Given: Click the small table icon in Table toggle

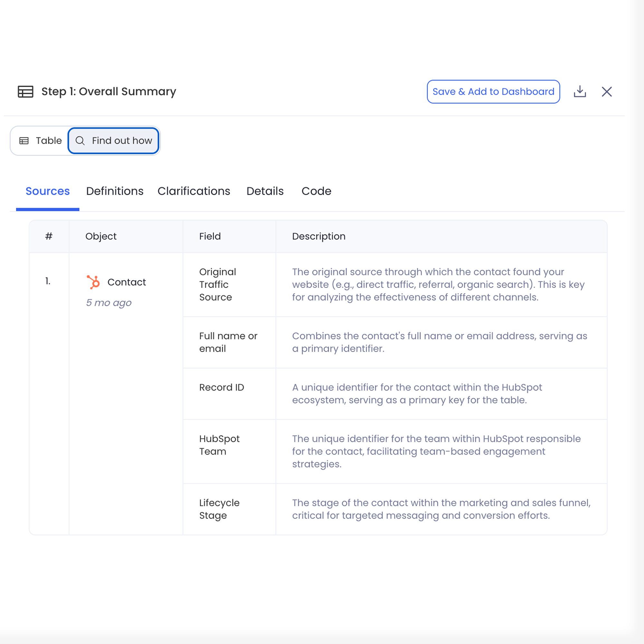Looking at the screenshot, I should 24,141.
